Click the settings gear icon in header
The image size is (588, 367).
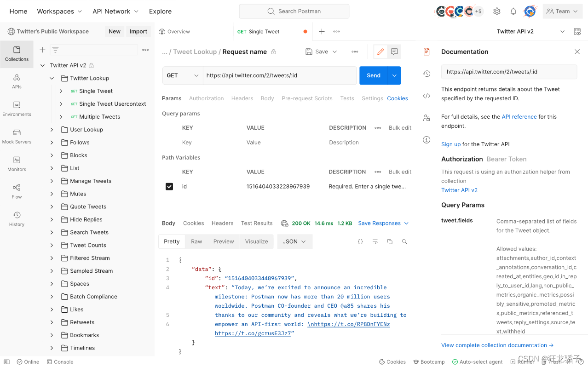[x=497, y=11]
